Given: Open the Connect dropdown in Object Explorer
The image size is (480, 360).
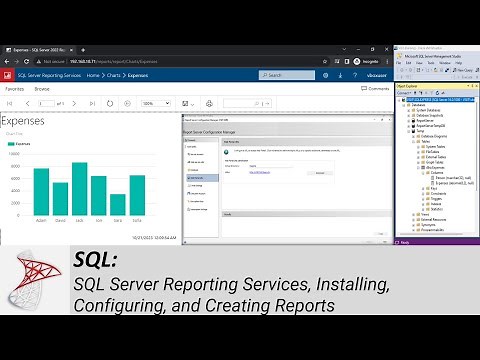Looking at the screenshot, I should [x=404, y=93].
